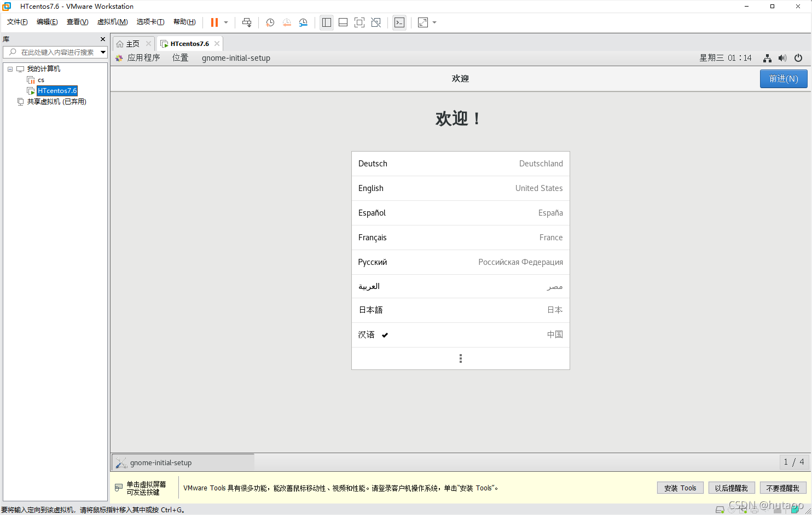Viewport: 812px width, 515px height.
Task: Select HTcentos7.6 in the library tree
Action: click(57, 91)
